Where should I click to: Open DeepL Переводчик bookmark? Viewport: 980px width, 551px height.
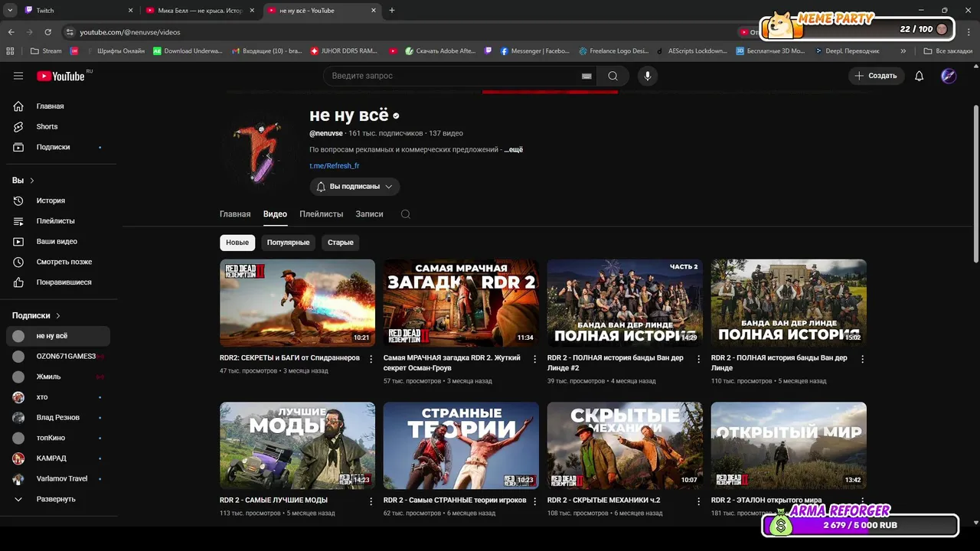click(846, 51)
